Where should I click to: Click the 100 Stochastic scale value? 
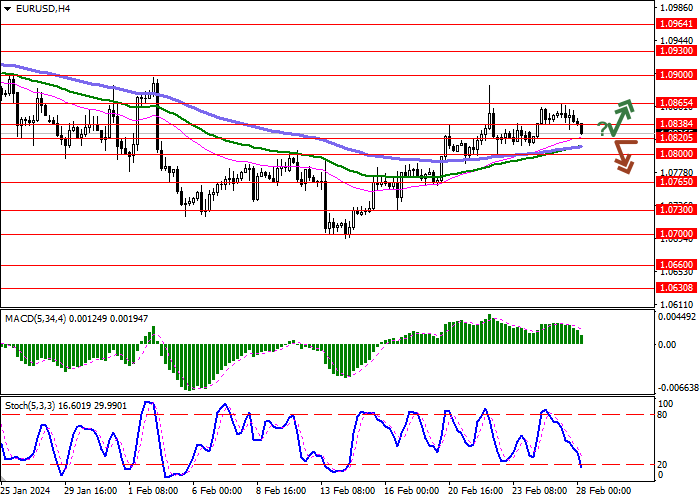click(x=666, y=404)
